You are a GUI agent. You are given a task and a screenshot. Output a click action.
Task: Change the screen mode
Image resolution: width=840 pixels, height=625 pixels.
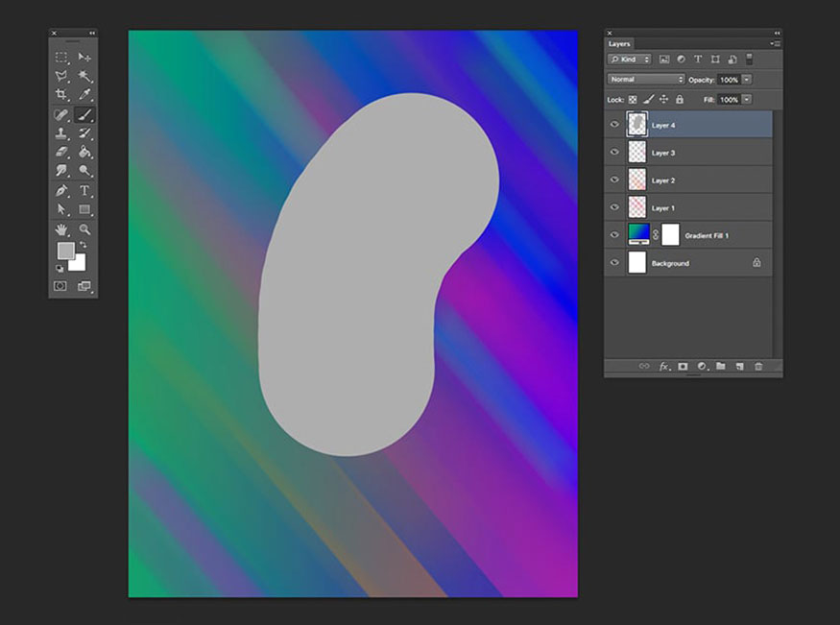[84, 286]
